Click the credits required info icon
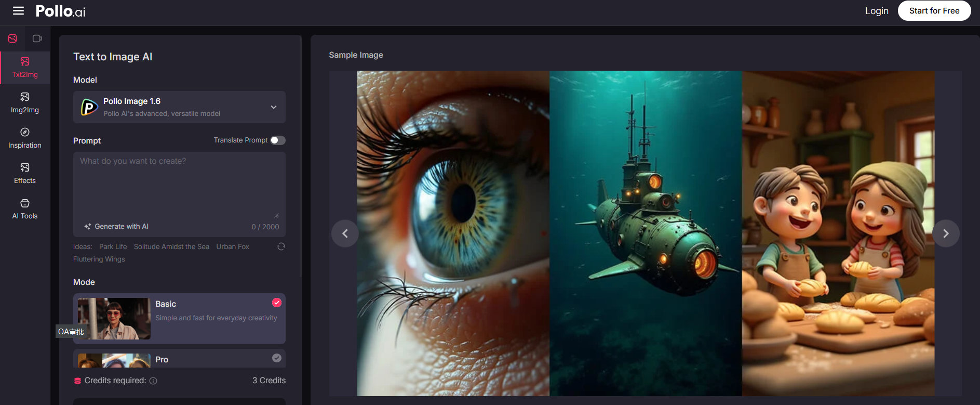The height and width of the screenshot is (405, 980). (153, 381)
